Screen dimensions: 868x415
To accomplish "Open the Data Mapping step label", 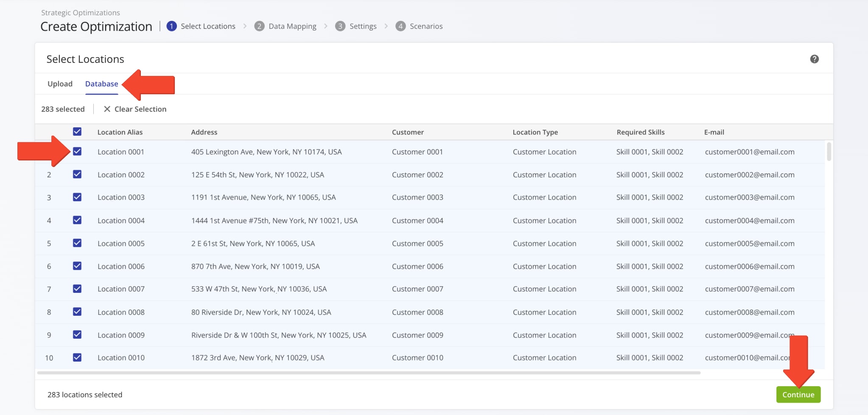I will click(292, 26).
